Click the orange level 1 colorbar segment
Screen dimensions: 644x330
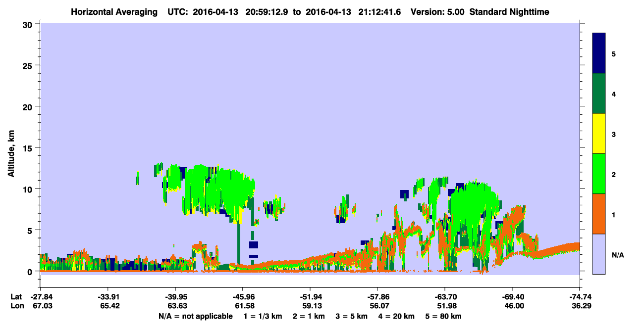[x=599, y=214]
